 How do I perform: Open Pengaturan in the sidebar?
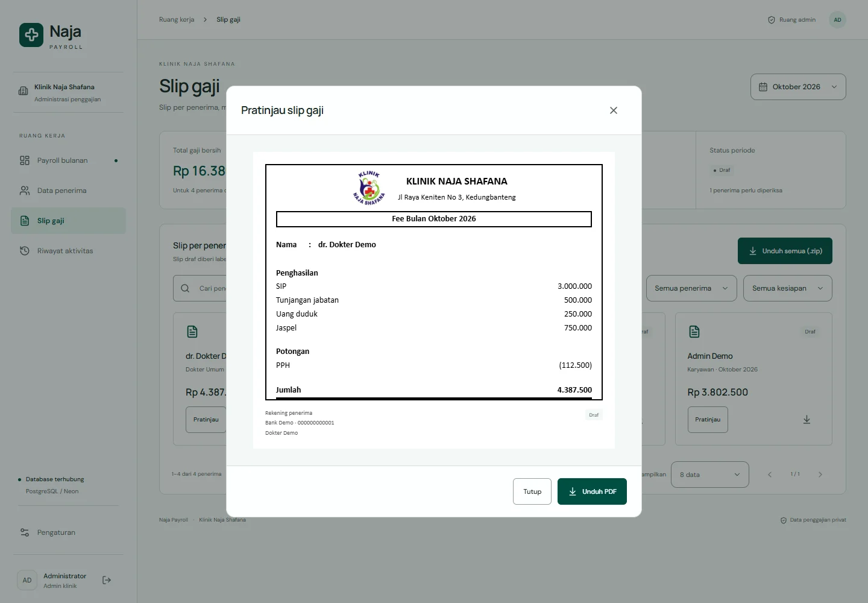[x=68, y=532]
